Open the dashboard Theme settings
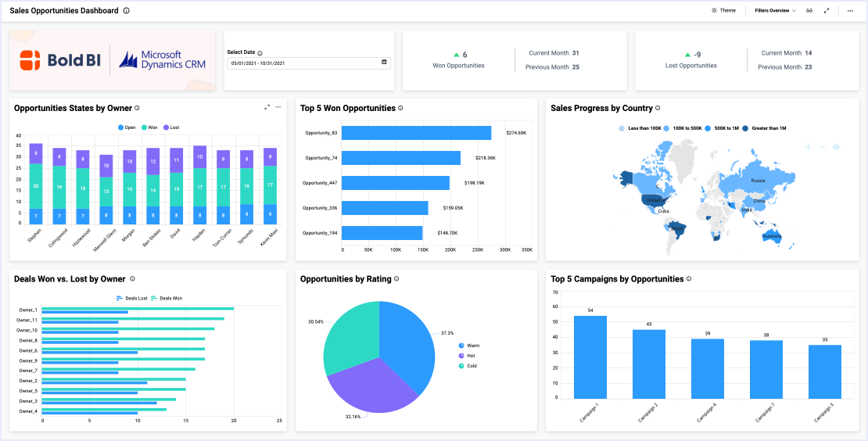868x441 pixels. click(723, 11)
